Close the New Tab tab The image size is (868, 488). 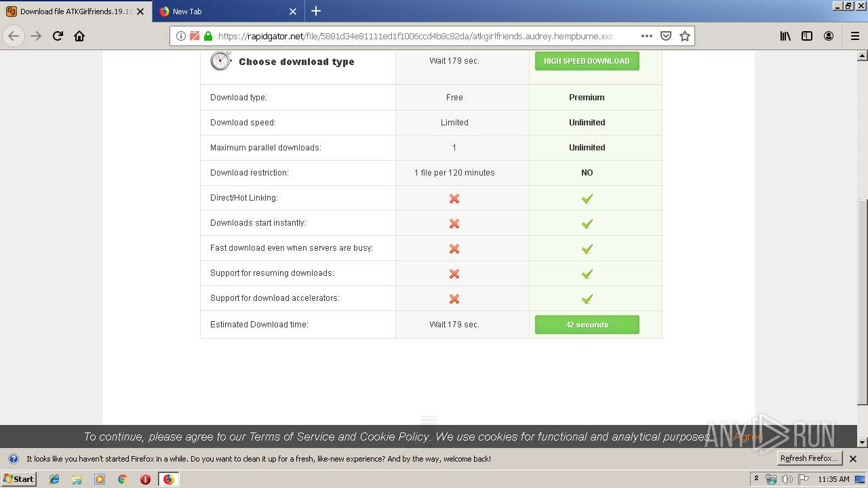[x=293, y=12]
